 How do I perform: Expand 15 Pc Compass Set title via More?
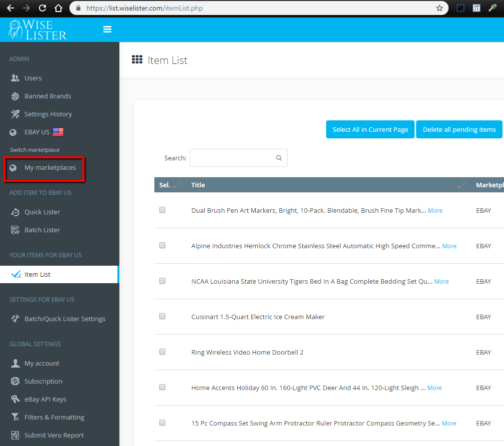[449, 423]
